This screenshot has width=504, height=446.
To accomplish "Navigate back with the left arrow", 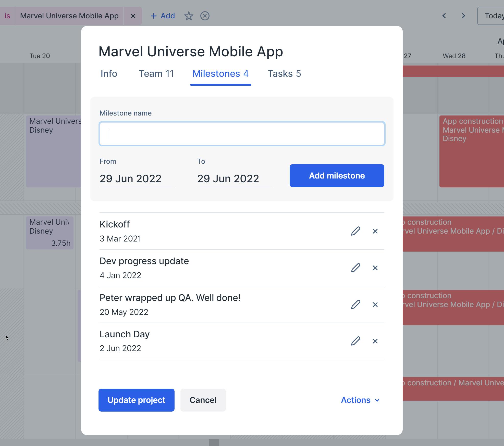I will click(x=444, y=16).
